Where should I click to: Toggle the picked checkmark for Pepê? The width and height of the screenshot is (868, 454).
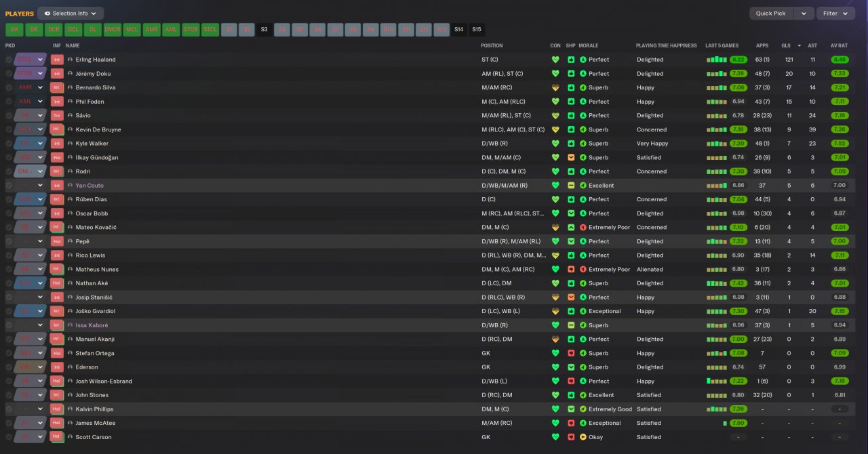9,241
